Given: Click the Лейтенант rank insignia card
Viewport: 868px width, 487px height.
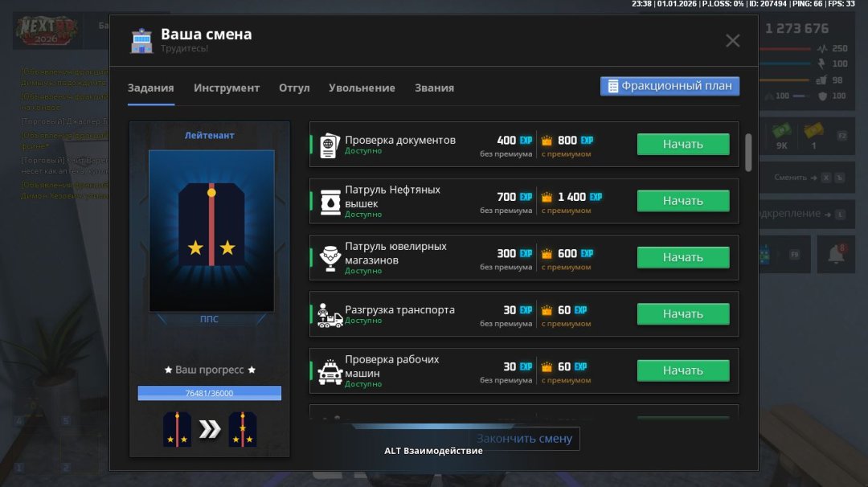Looking at the screenshot, I should pyautogui.click(x=211, y=231).
